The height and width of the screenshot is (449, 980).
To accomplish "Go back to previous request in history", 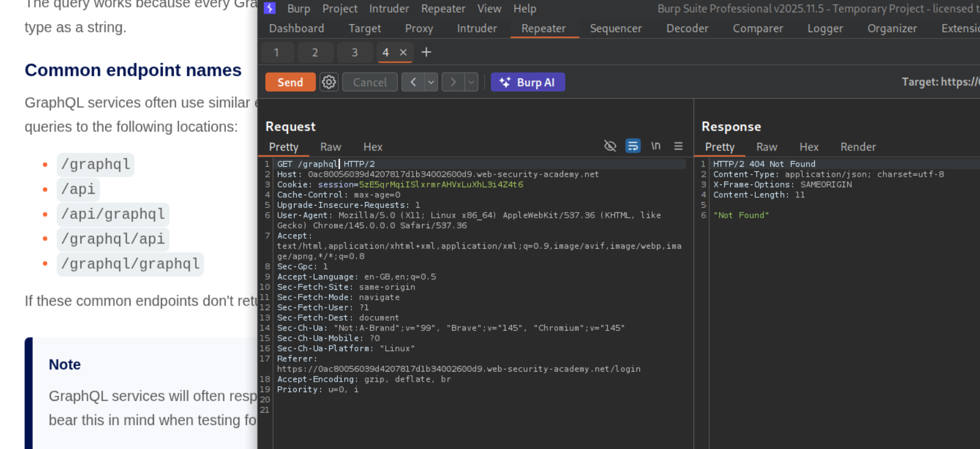I will (x=413, y=83).
